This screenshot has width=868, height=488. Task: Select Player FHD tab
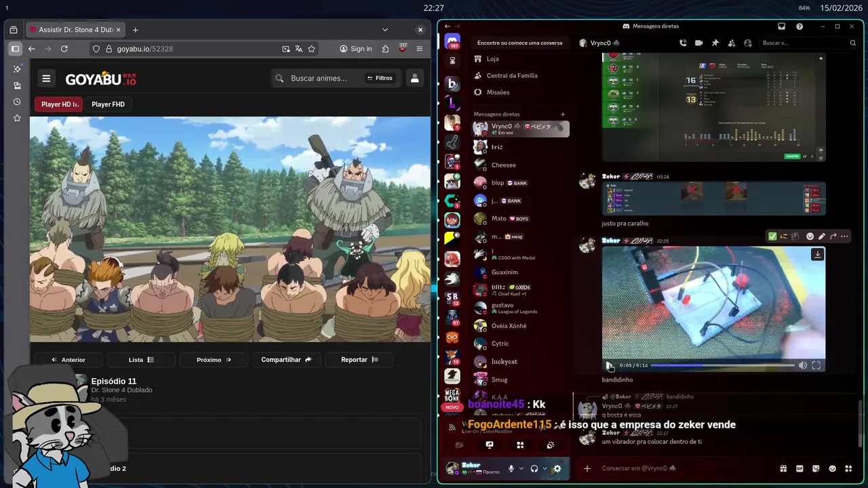(108, 104)
